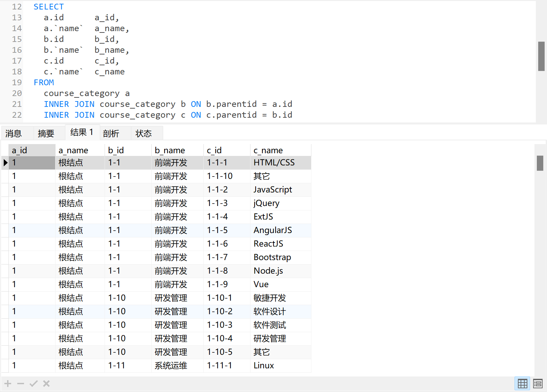Select the 敏捷开发 cell
Screen dimensions: 547x392
tap(281, 298)
